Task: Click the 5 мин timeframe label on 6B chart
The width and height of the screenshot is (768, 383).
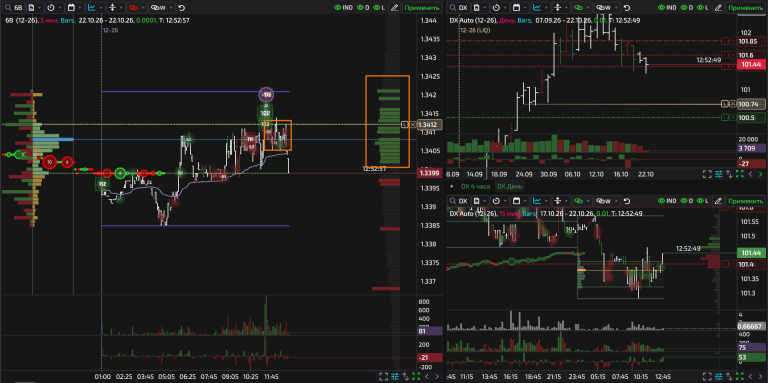Action: (48, 20)
